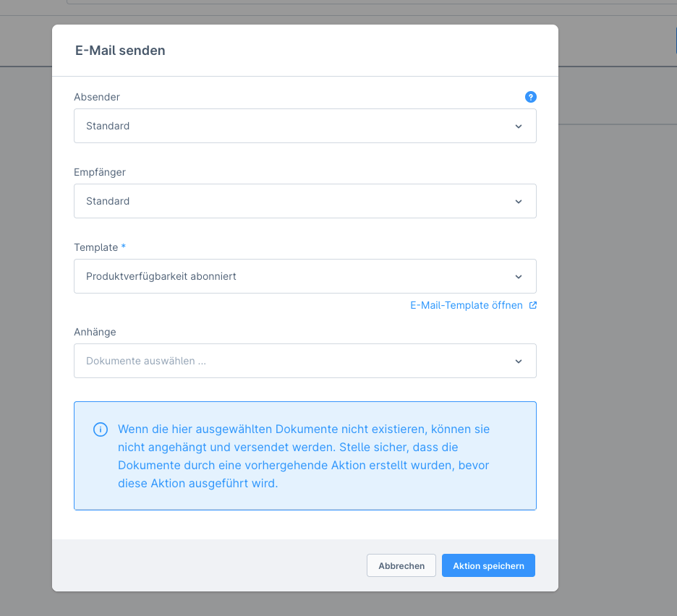Click the Produktverfügbarkeit abonniert template value
677x616 pixels.
point(161,276)
